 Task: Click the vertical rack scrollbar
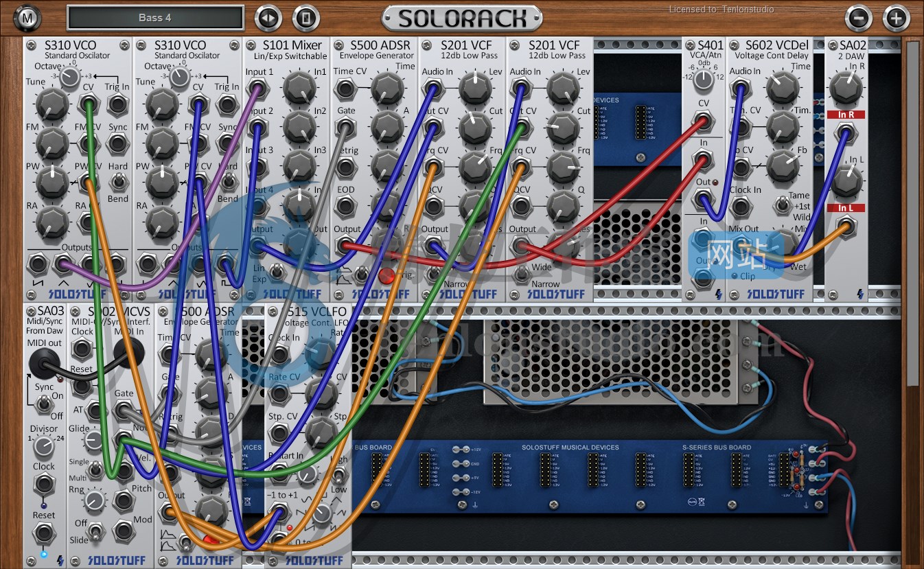tap(912, 213)
